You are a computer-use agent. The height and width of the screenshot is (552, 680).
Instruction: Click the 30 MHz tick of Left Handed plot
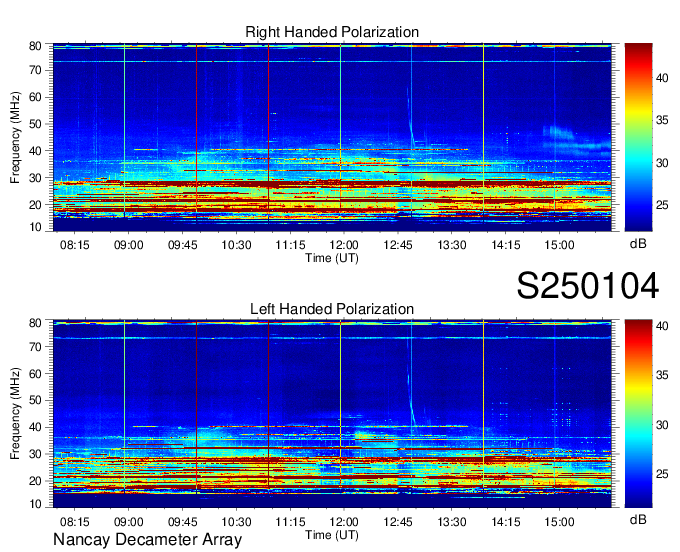(35, 454)
